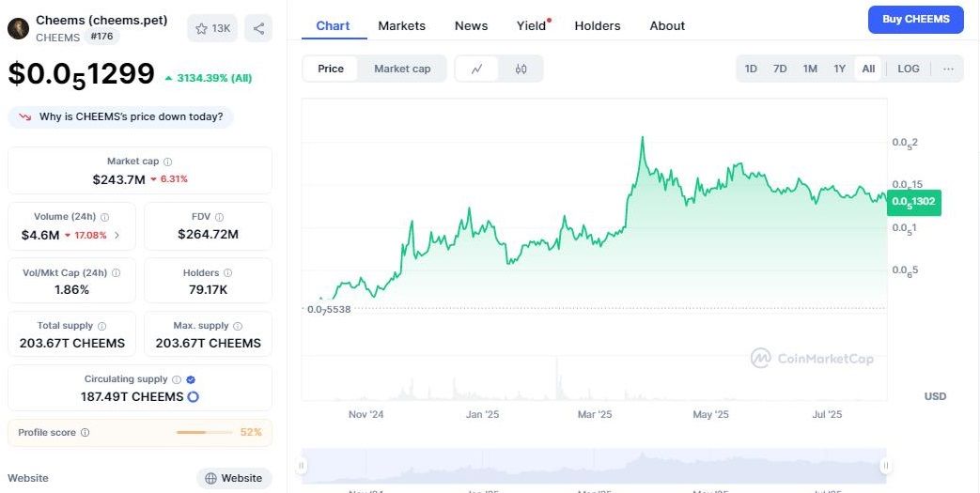
Task: Click circulating supply progress ring icon
Action: tap(194, 397)
